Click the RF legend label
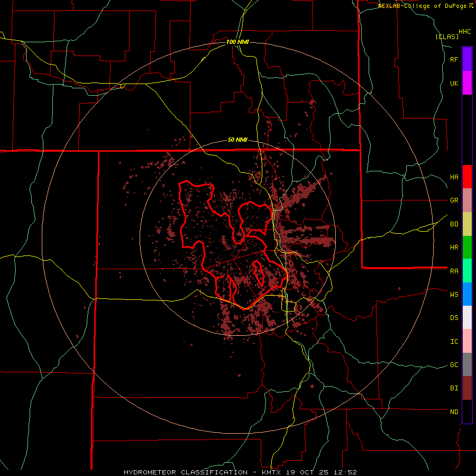 click(x=454, y=59)
